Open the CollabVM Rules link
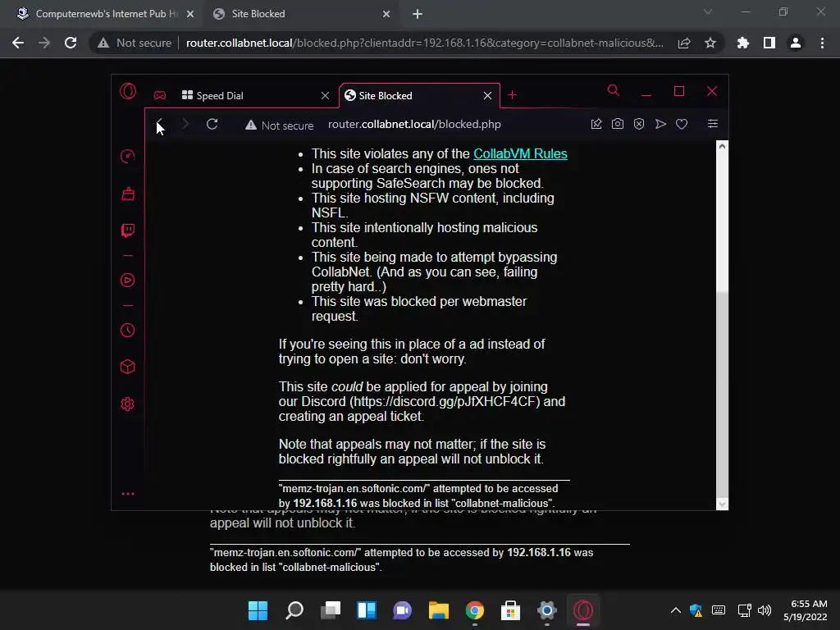This screenshot has width=840, height=630. (520, 153)
